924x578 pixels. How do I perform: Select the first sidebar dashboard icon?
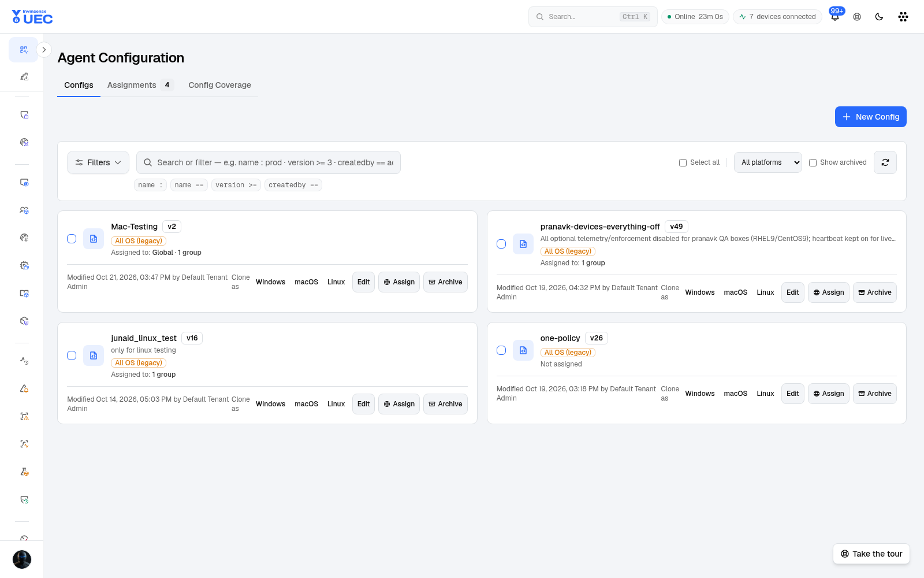(x=24, y=50)
